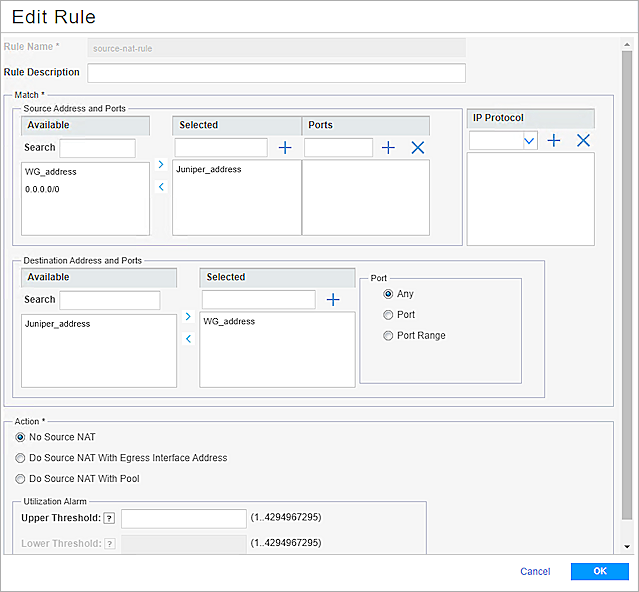Select Port radio button

pos(388,315)
